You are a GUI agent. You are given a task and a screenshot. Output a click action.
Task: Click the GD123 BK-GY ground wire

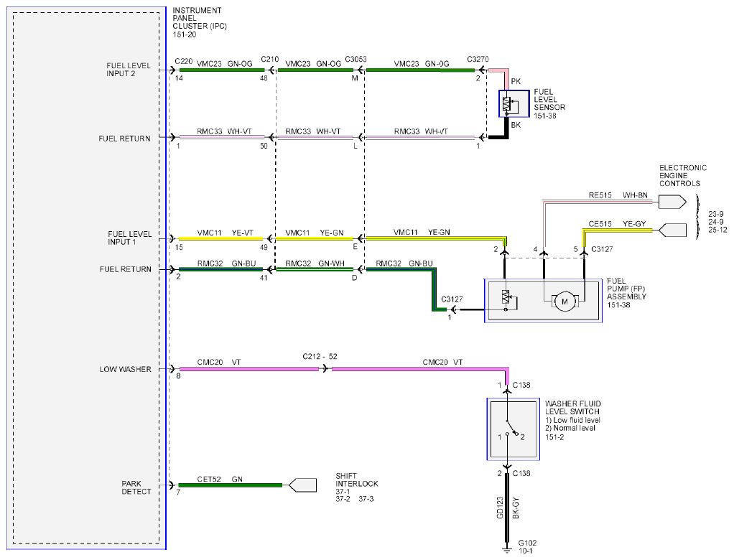[506, 507]
